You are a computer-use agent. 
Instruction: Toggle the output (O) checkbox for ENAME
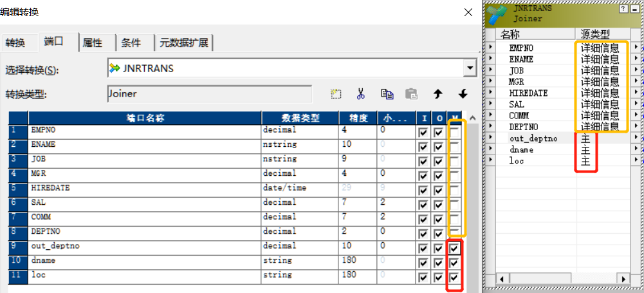439,147
